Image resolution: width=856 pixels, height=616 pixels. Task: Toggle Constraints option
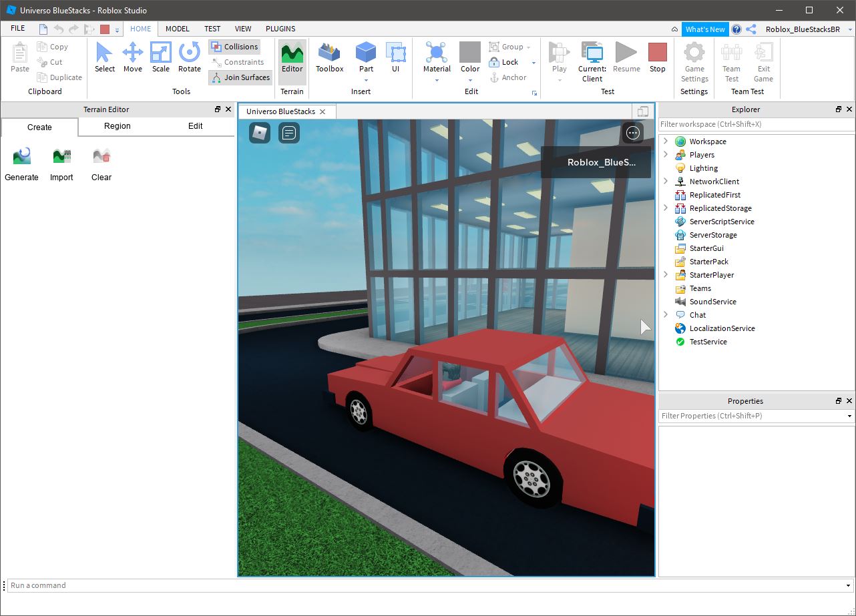tap(238, 62)
